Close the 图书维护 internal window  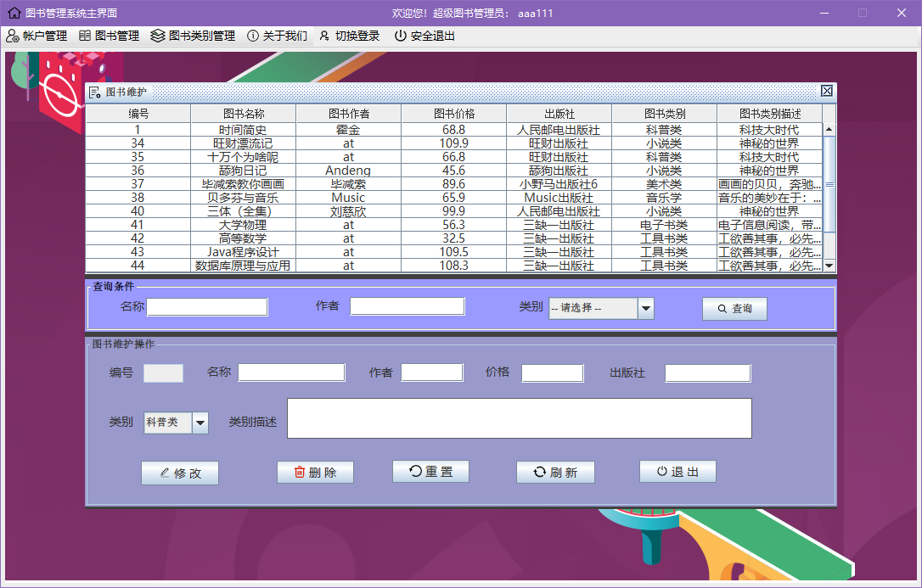(827, 91)
